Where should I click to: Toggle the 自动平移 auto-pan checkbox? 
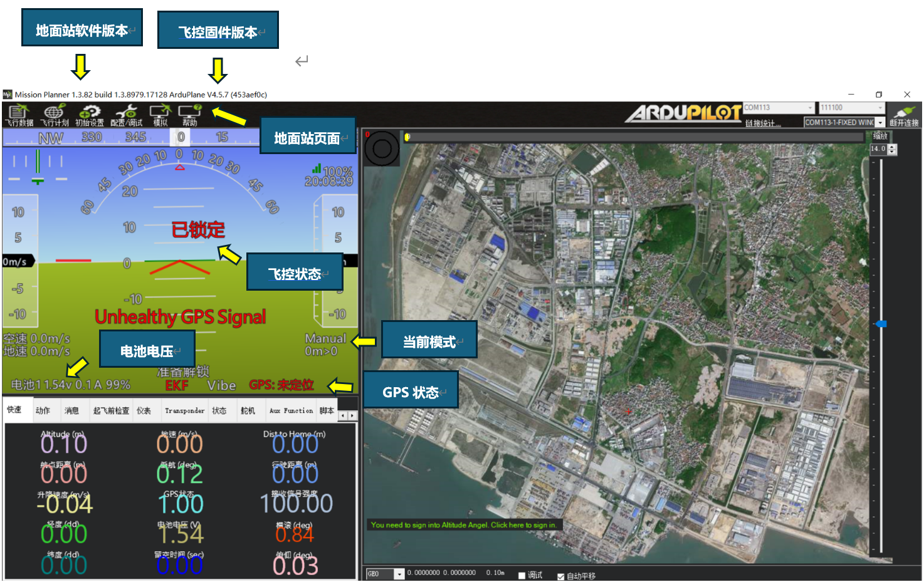[560, 576]
